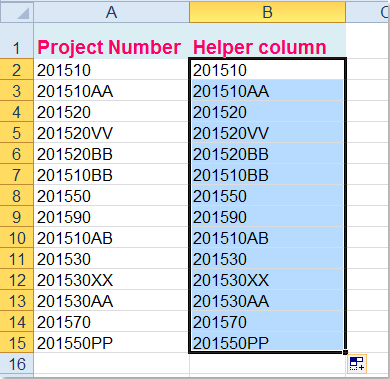Click the Project Number header cell
The height and width of the screenshot is (379, 390).
tap(111, 41)
